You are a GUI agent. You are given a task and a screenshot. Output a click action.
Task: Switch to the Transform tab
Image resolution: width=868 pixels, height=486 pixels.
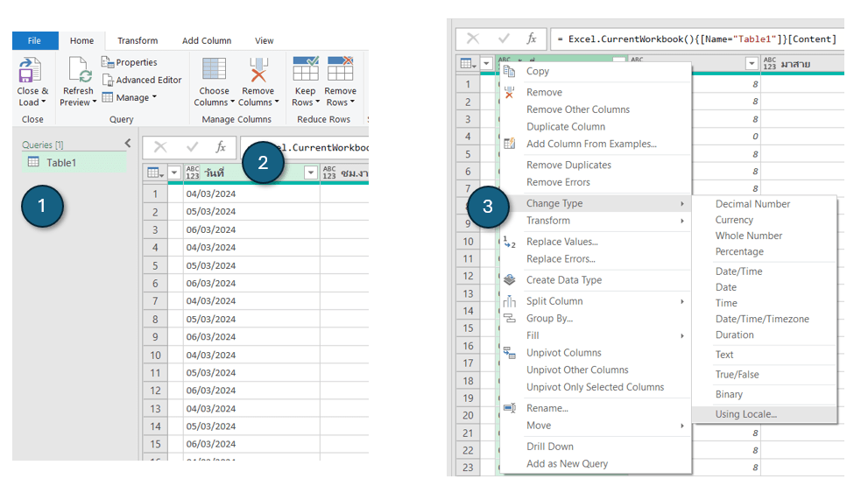(138, 40)
